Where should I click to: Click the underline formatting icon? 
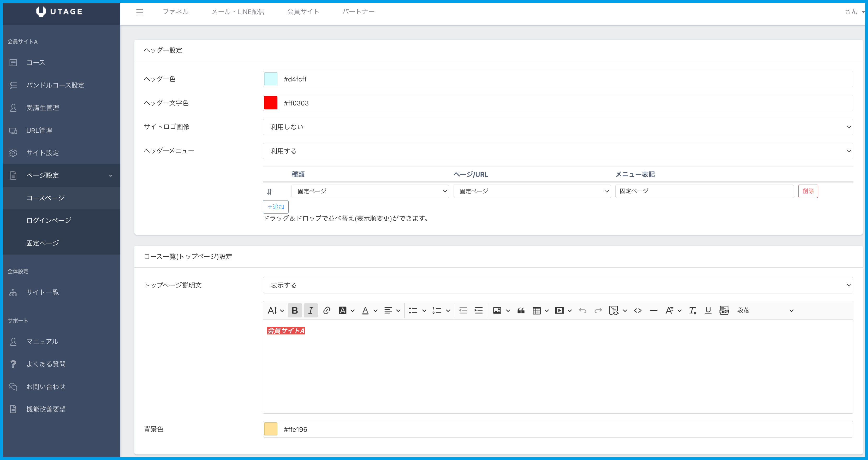[x=708, y=310]
